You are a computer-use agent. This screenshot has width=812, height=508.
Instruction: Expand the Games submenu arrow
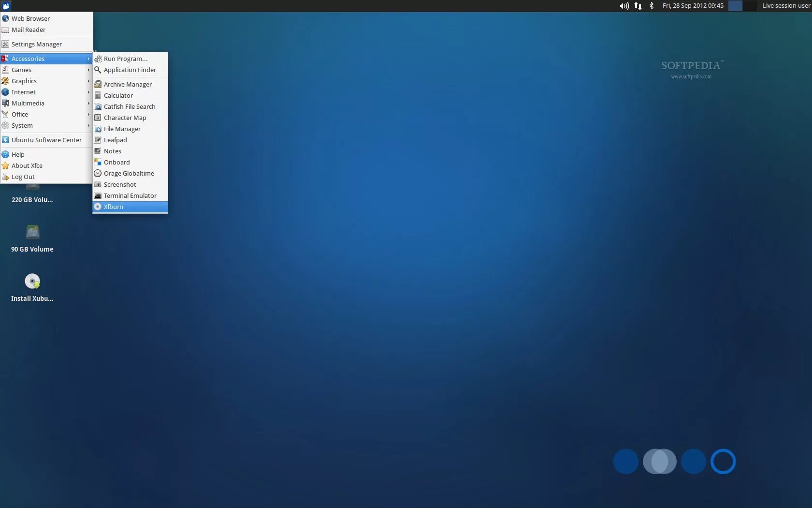(88, 70)
